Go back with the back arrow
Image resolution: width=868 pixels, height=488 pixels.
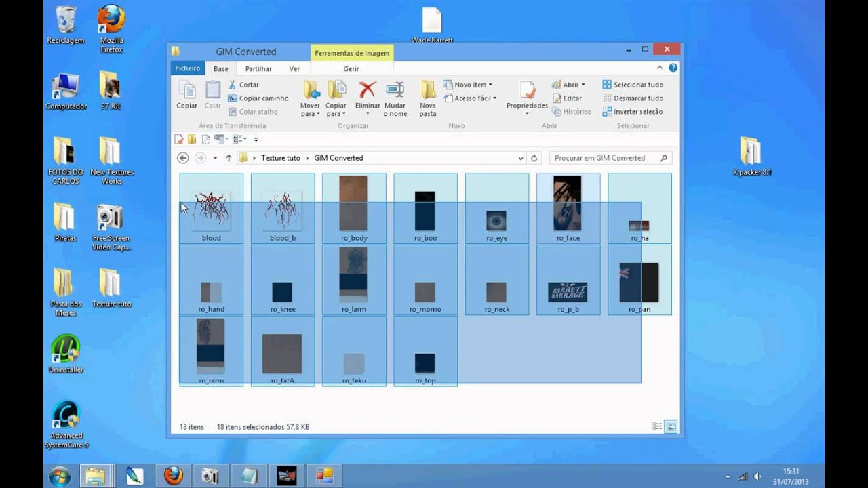click(182, 158)
